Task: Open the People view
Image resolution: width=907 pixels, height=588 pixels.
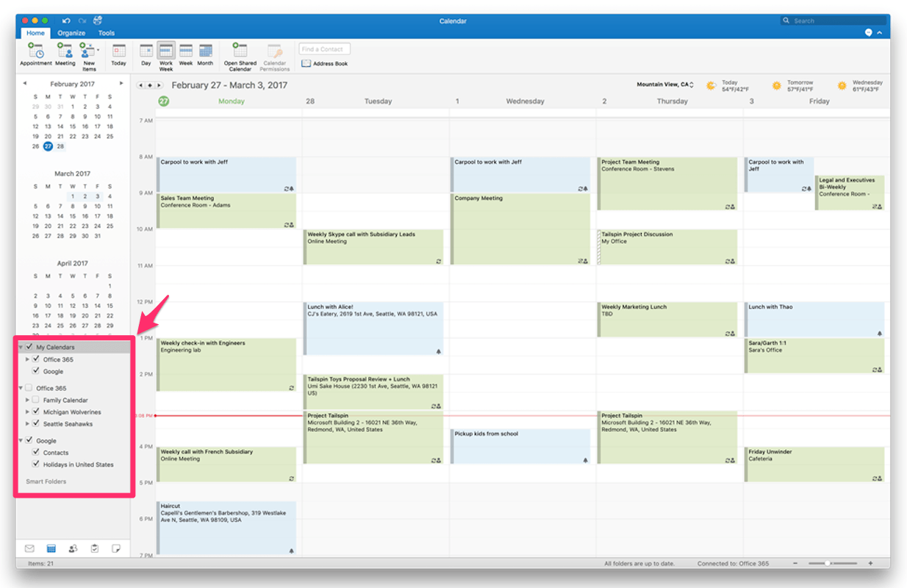Action: 72,548
